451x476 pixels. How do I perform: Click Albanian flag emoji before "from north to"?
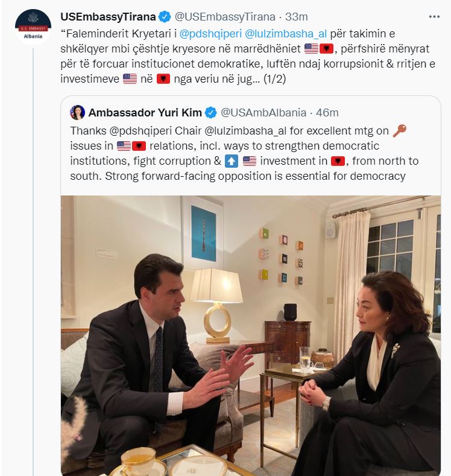(338, 160)
